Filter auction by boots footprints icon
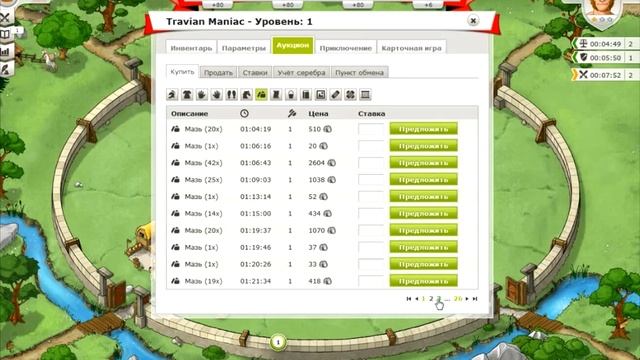The height and width of the screenshot is (360, 640). coord(231,95)
